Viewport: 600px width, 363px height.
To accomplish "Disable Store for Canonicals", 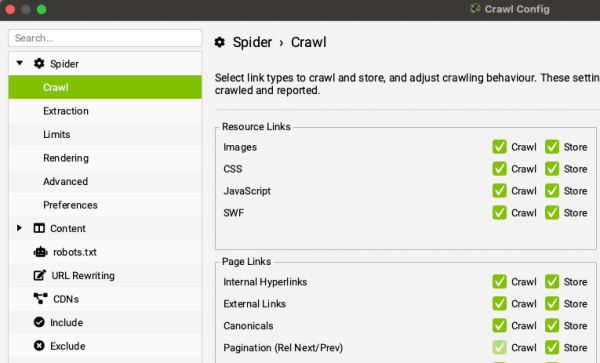I will (x=552, y=326).
